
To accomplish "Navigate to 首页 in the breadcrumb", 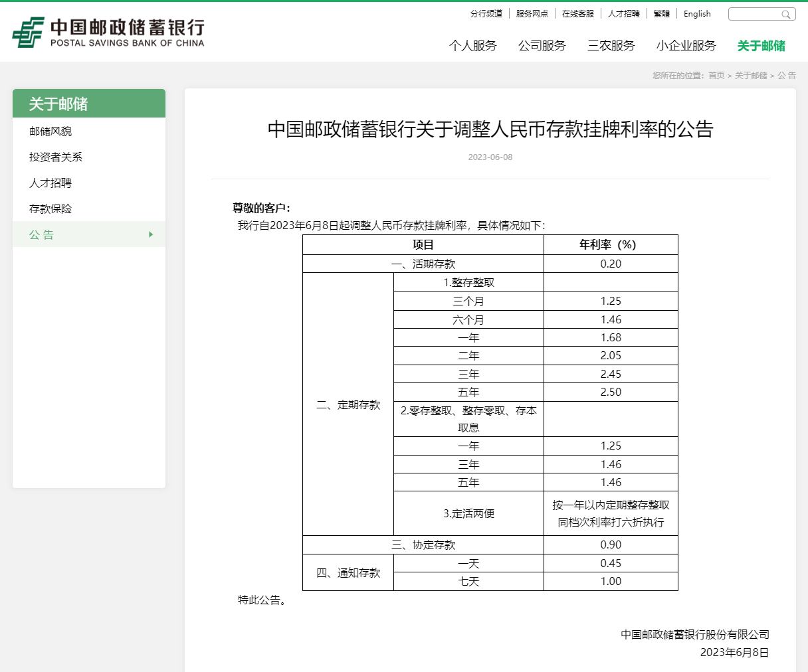I will [x=715, y=76].
